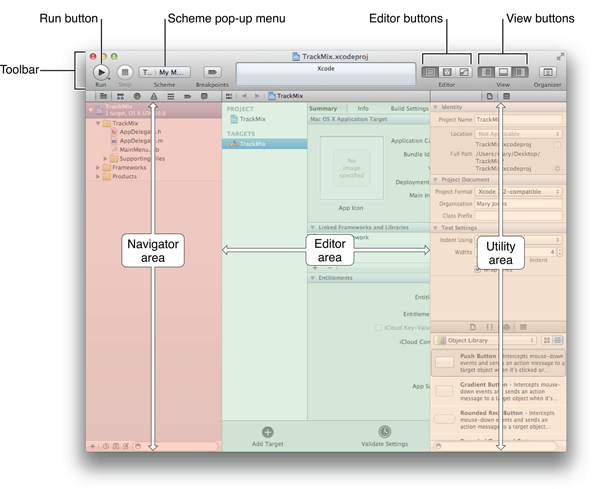Click the Indent width stepper
Screen dimensions: 592x489
click(x=560, y=252)
